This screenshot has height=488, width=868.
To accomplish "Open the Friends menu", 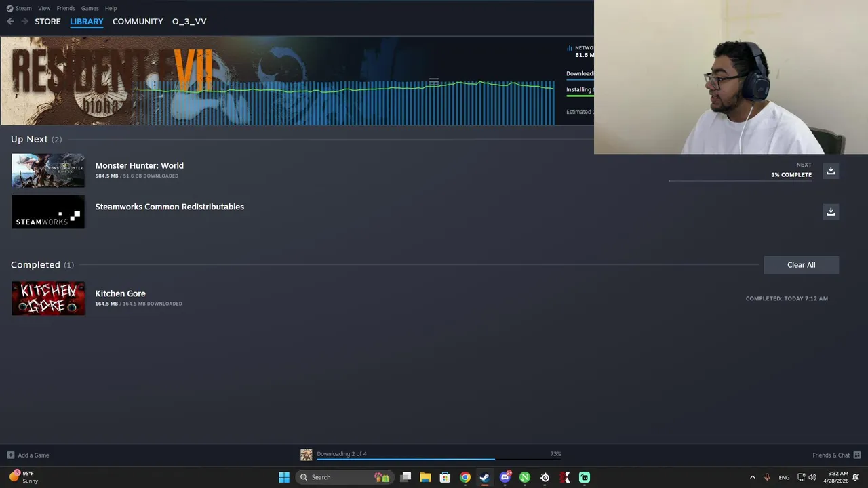I will click(66, 8).
